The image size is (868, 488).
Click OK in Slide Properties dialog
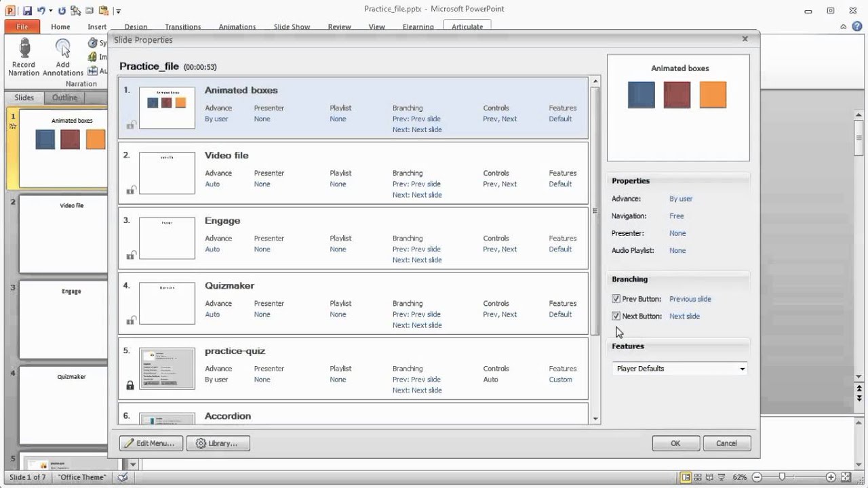675,443
